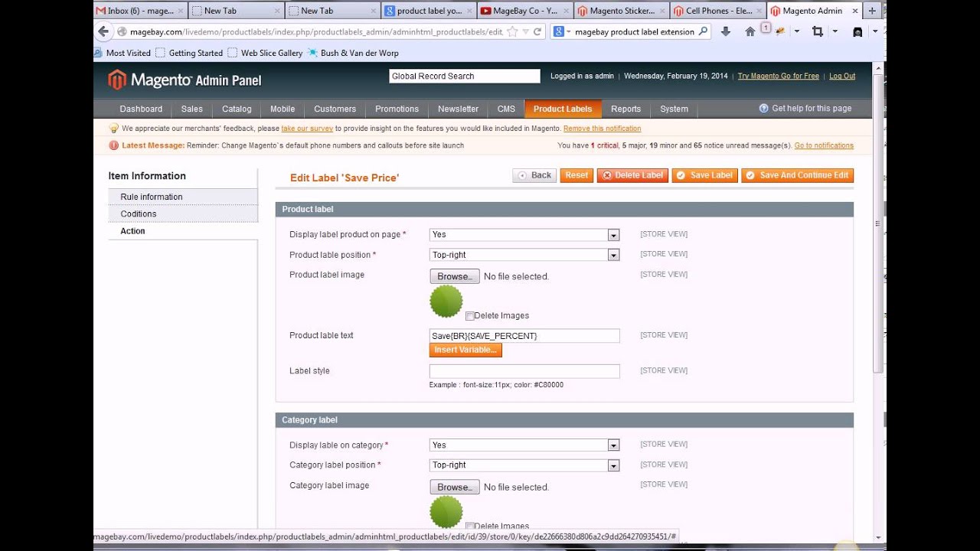Click the Remove this notification link

(x=602, y=129)
